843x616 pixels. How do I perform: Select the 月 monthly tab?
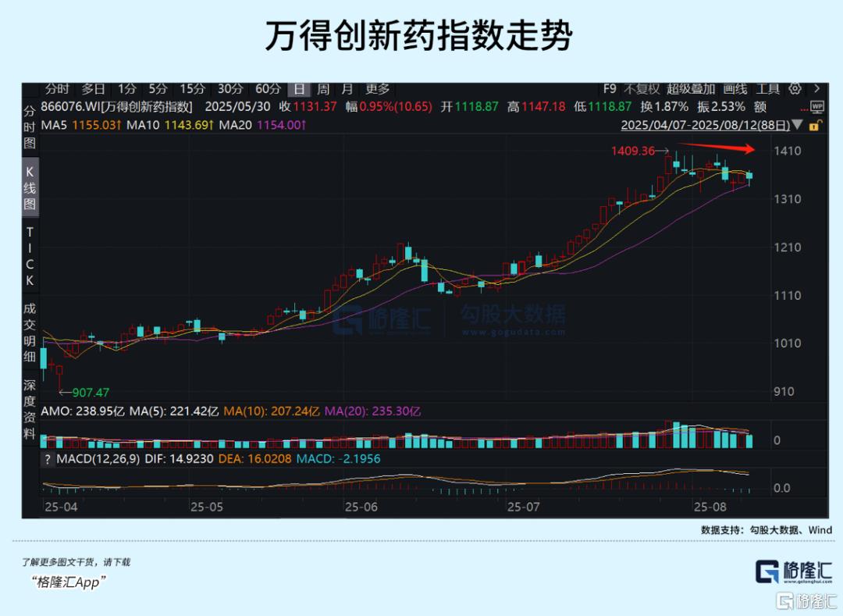pos(347,89)
